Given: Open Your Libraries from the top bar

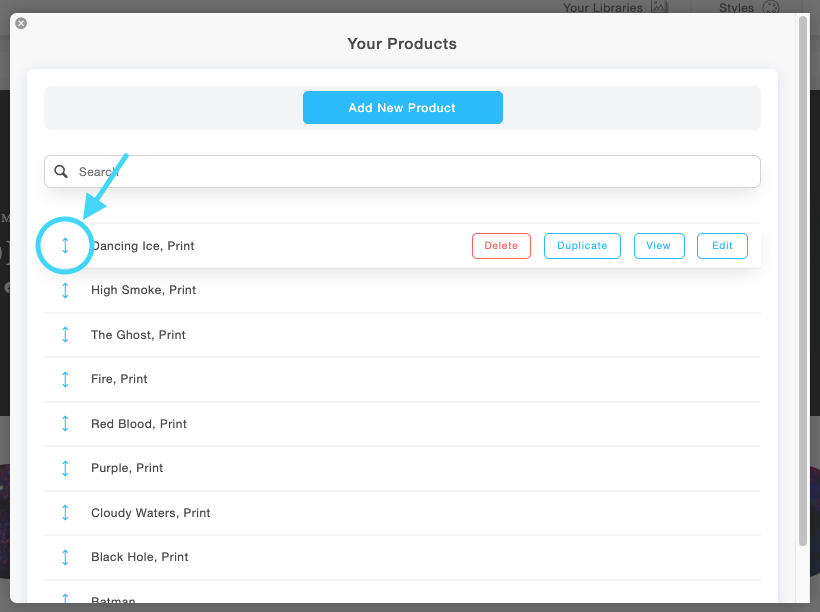Looking at the screenshot, I should tap(601, 7).
